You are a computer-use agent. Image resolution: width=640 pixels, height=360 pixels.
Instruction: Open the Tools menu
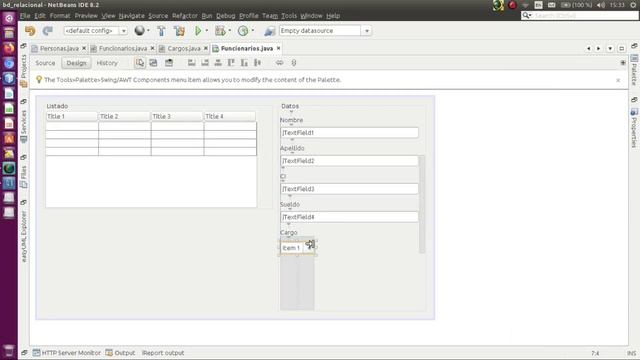tap(289, 16)
